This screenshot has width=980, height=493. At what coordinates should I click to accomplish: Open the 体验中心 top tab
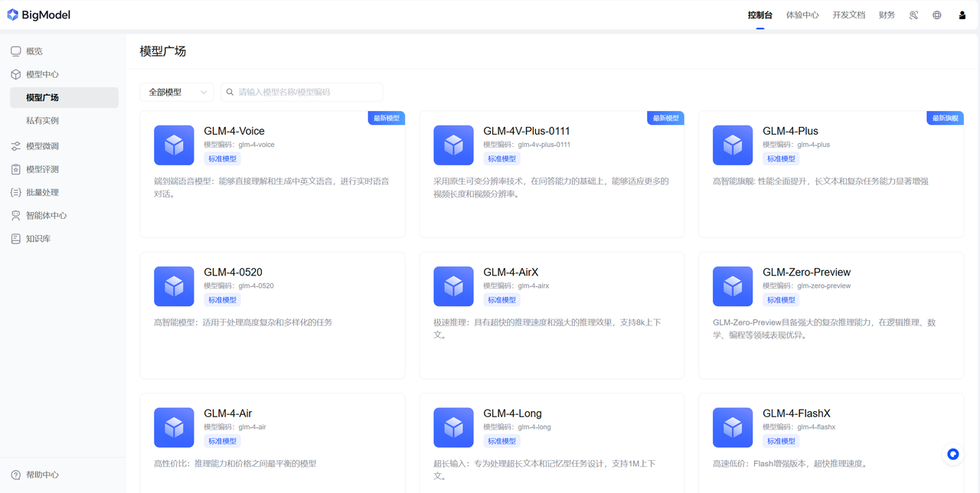(x=802, y=15)
